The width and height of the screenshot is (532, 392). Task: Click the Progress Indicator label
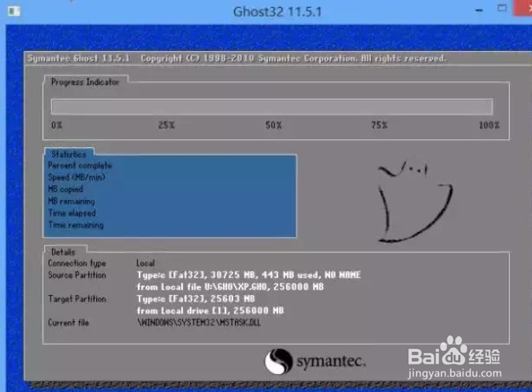coord(85,82)
